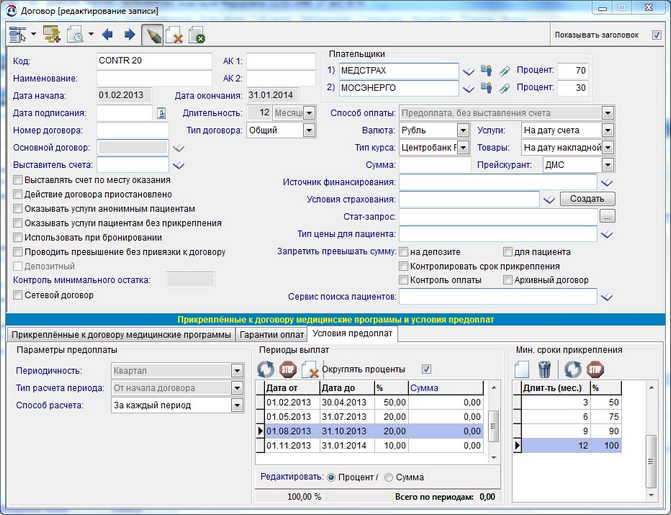Enable Оказывать услуги анонимным пациентам
Screen dimensions: 671x515
(x=18, y=209)
